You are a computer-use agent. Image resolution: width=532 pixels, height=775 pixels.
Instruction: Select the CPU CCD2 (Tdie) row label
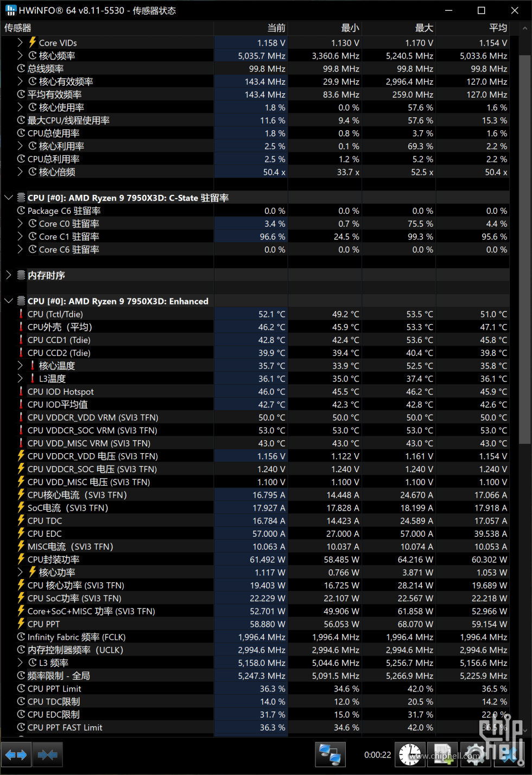(59, 353)
